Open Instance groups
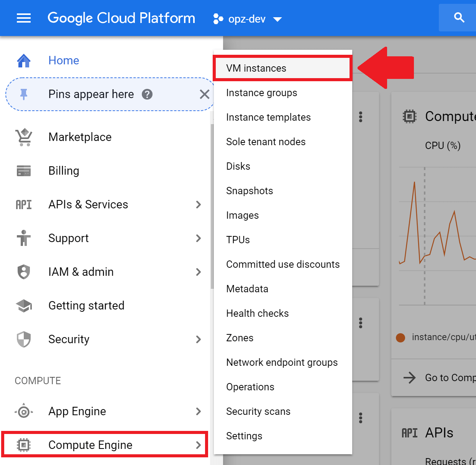 (x=283, y=93)
